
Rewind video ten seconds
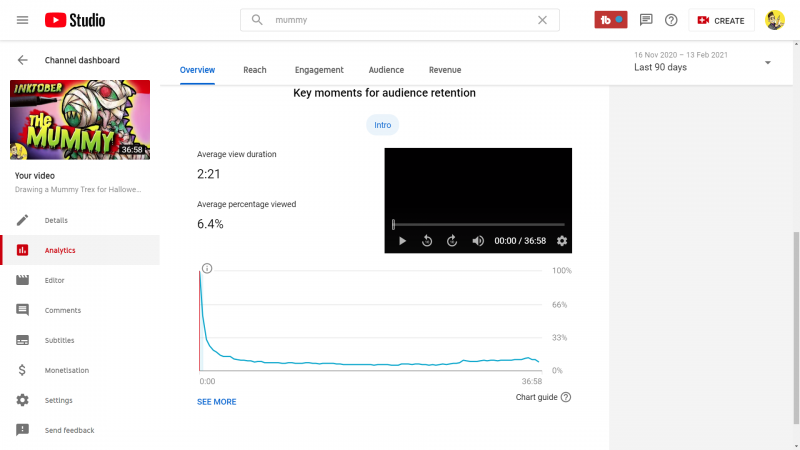427,241
